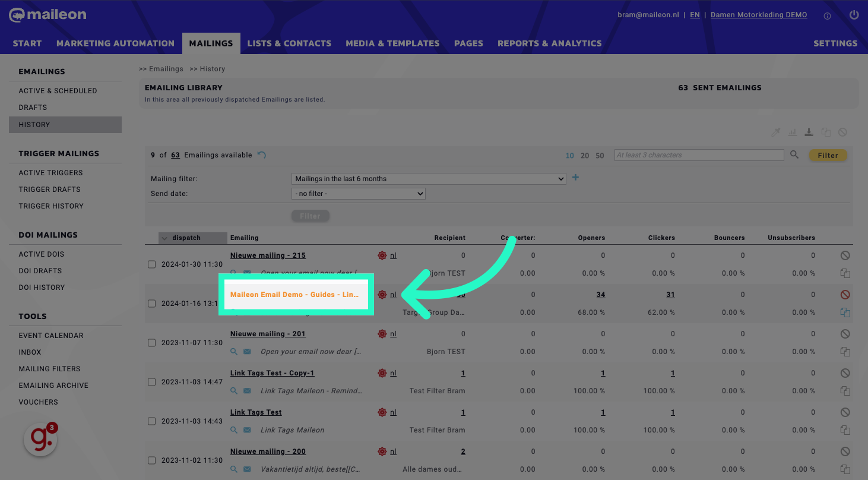Go to DOI DRAFTS in the sidebar
Viewport: 868px width, 480px height.
[x=40, y=271]
